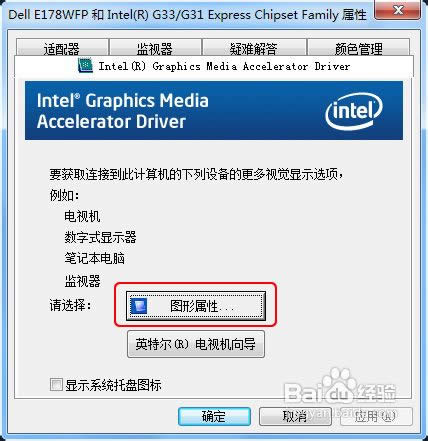Viewport: 428px width, 441px height.
Task: Click the blue icon inside the 图形属性 button
Action: pyautogui.click(x=138, y=306)
